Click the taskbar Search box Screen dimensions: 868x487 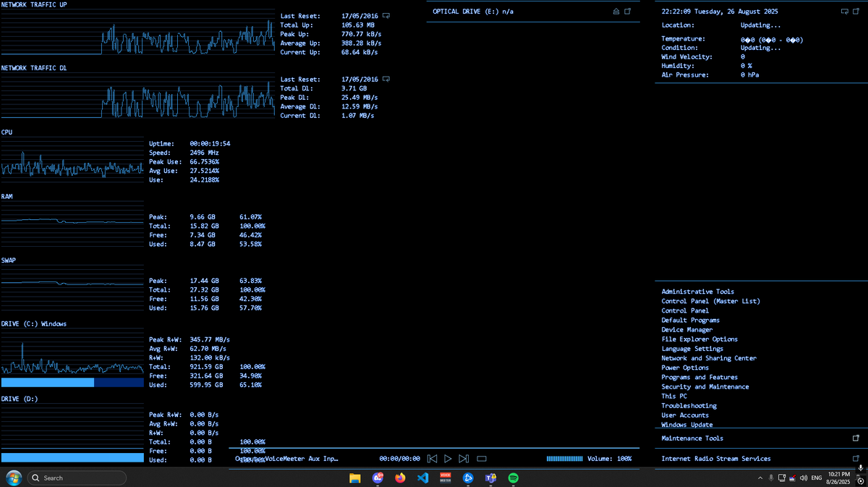[x=77, y=478]
